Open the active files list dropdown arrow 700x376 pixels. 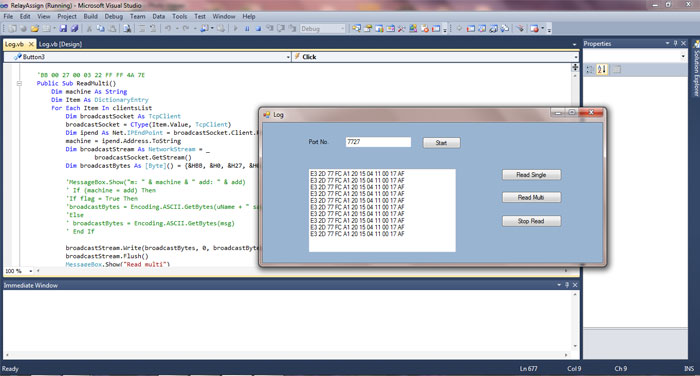click(574, 44)
